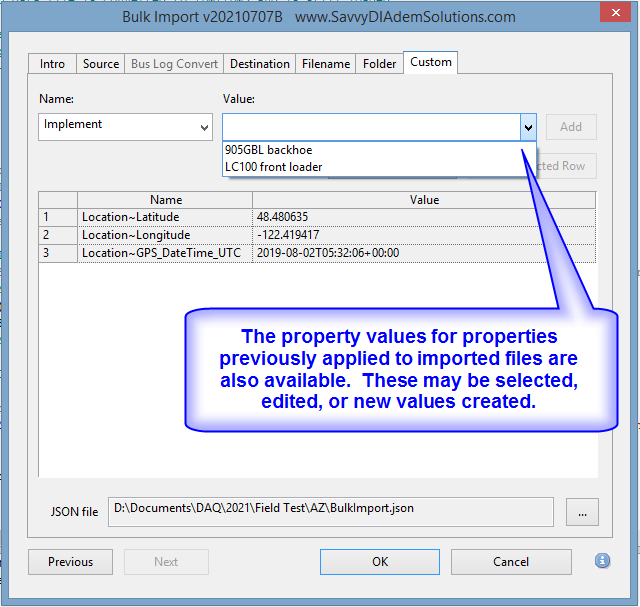Open the Name dropdown showing Implement
640x607 pixels.
[x=126, y=127]
